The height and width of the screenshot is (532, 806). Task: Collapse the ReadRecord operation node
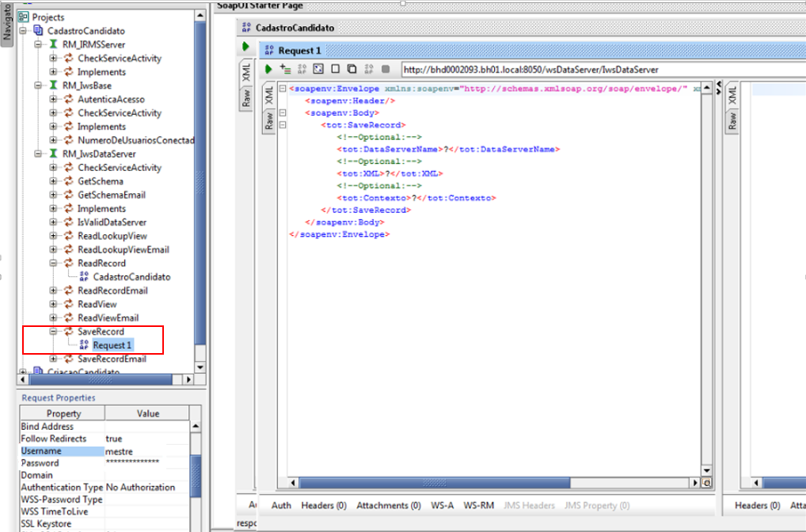[54, 263]
